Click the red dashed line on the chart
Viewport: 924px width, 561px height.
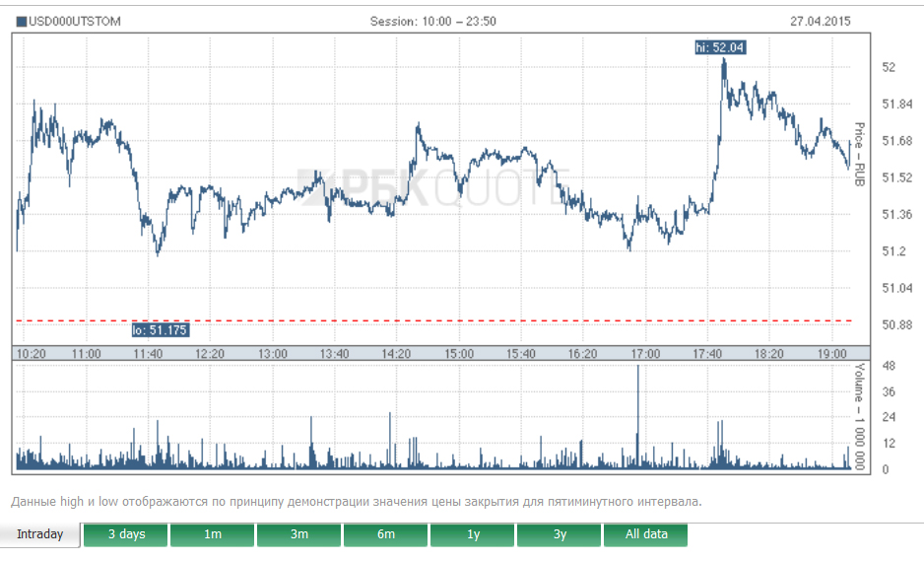(493, 320)
